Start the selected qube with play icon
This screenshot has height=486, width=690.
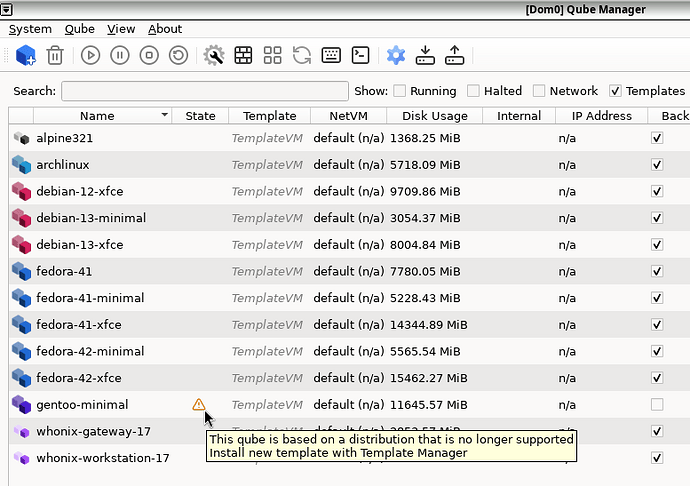pos(91,55)
